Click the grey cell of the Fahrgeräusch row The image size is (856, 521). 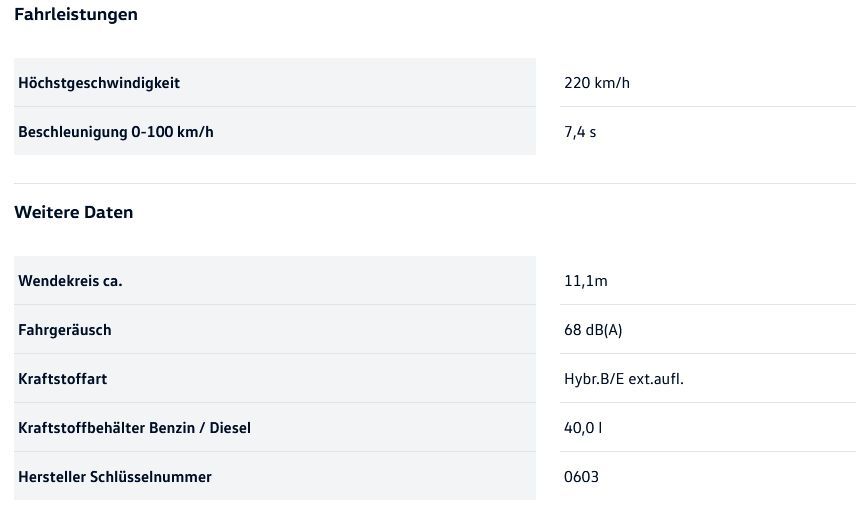350,330
